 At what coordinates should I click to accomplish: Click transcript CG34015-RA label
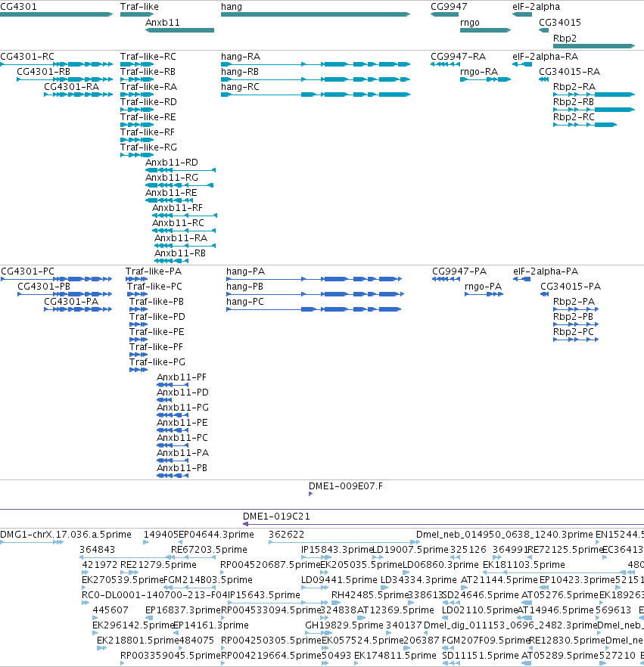pyautogui.click(x=570, y=71)
